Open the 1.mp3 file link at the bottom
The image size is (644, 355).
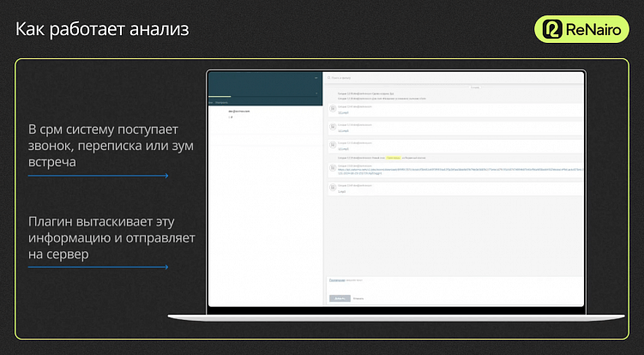coord(341,192)
